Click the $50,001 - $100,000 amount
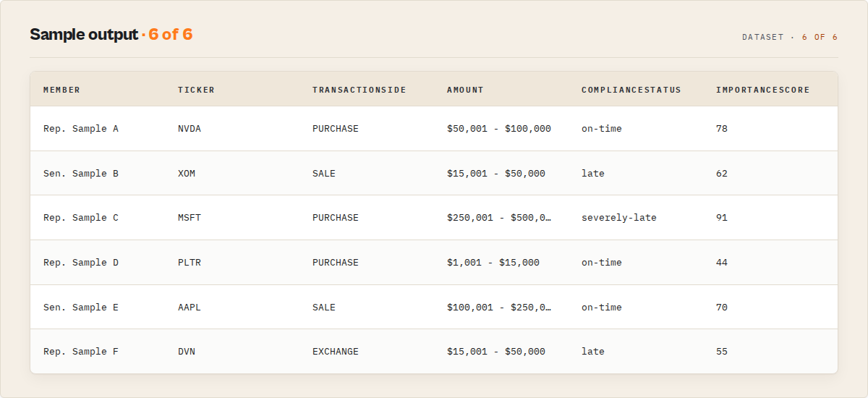The image size is (868, 398). (x=499, y=129)
